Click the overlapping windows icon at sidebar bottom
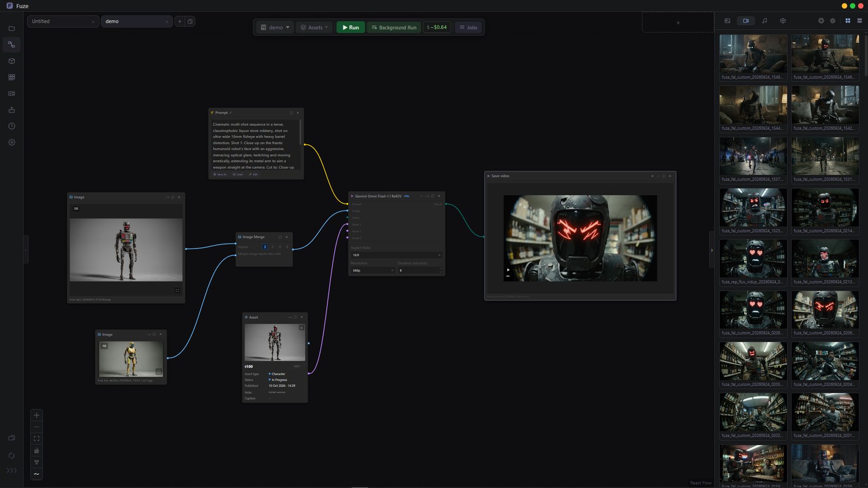Viewport: 868px width, 488px height. (11, 438)
